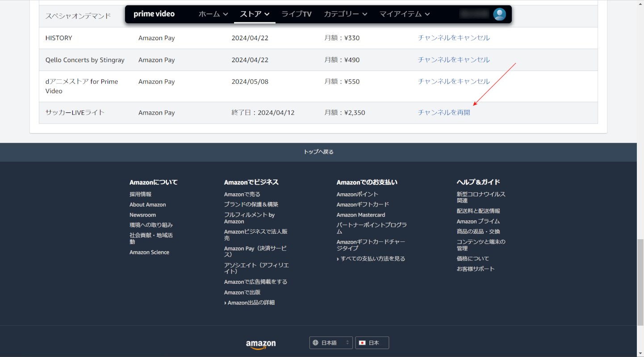Open Amazon Mastercard link
Viewport: 644px width, 357px height.
click(361, 215)
